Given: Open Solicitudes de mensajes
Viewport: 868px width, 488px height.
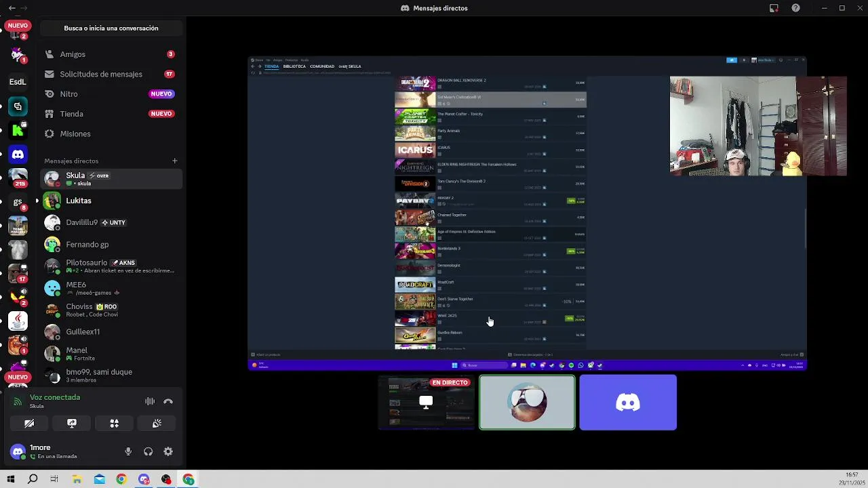Looking at the screenshot, I should 111,74.
